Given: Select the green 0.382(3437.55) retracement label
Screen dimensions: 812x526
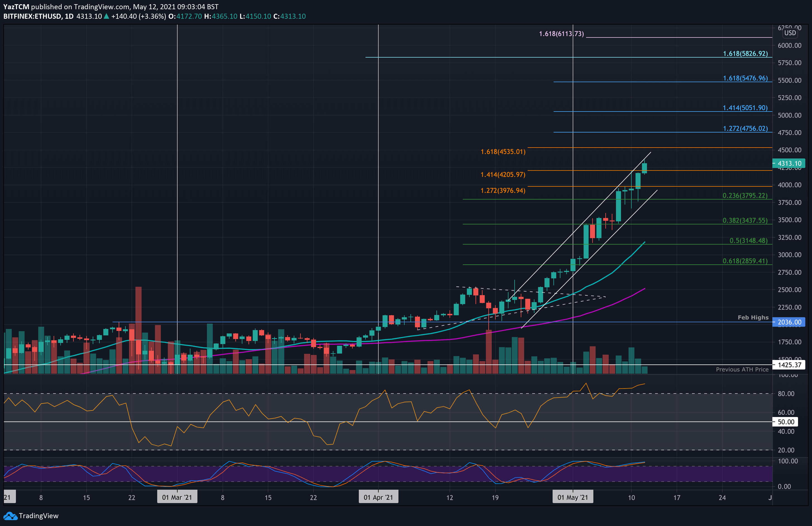Looking at the screenshot, I should coord(745,221).
